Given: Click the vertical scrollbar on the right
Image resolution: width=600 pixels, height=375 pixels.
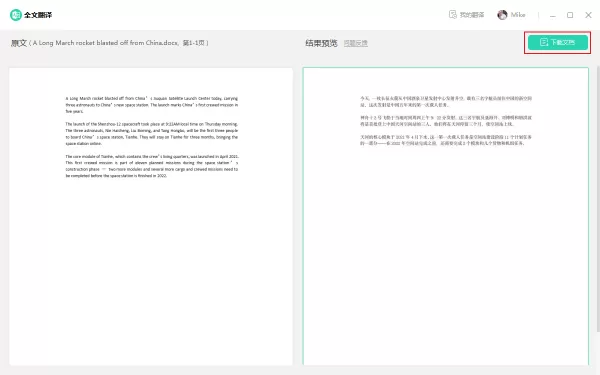Looking at the screenshot, I should [598, 199].
